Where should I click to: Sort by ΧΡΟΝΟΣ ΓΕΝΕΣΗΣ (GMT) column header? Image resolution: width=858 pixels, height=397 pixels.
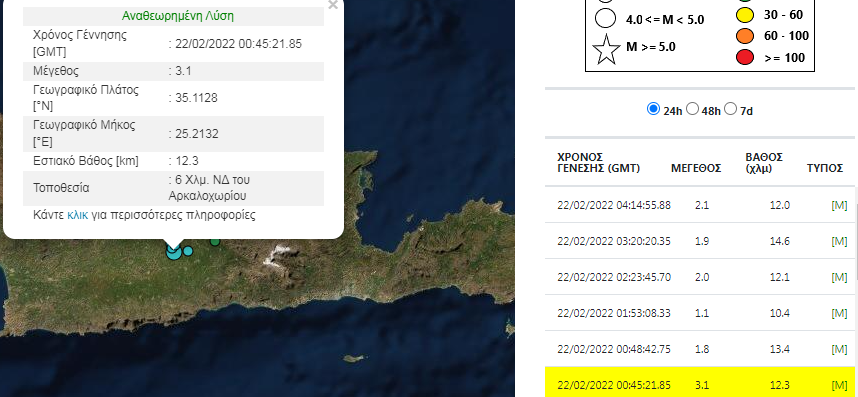[x=599, y=162]
